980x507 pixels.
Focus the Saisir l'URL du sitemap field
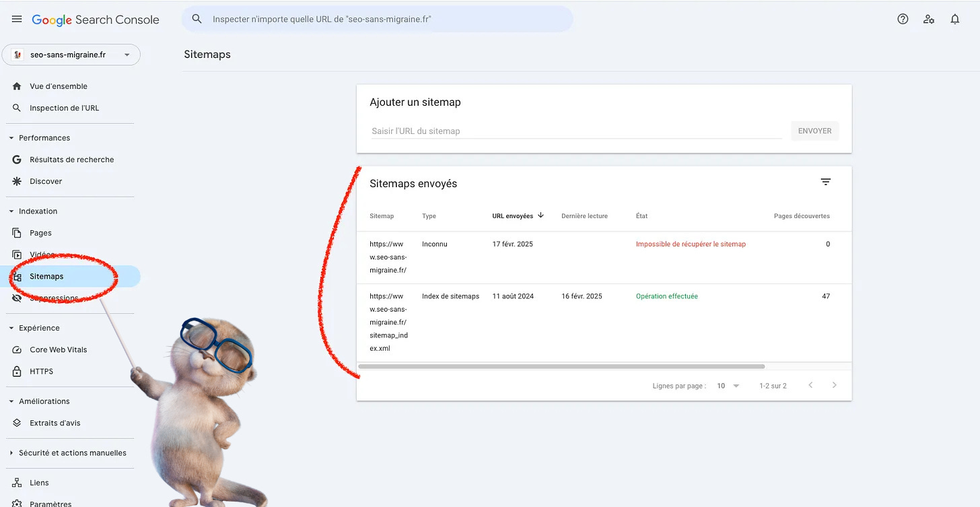[576, 131]
